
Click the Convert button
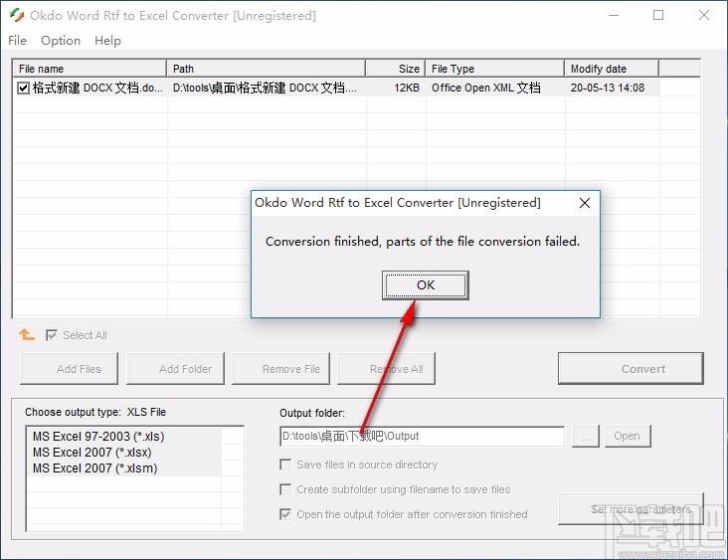[631, 369]
